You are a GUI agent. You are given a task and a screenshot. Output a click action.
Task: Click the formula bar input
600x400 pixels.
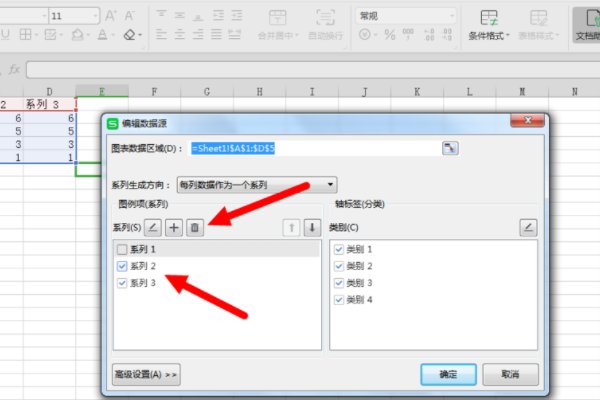coord(313,70)
